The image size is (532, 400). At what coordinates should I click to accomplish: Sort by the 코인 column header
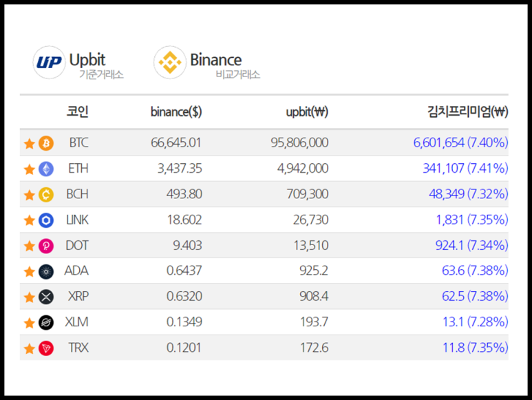pos(78,112)
